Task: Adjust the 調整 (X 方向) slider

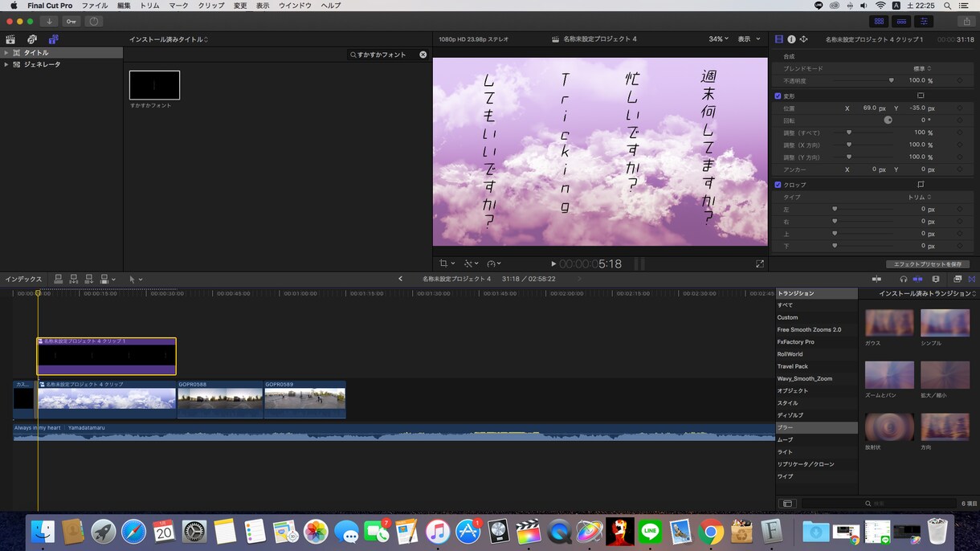Action: tap(849, 145)
